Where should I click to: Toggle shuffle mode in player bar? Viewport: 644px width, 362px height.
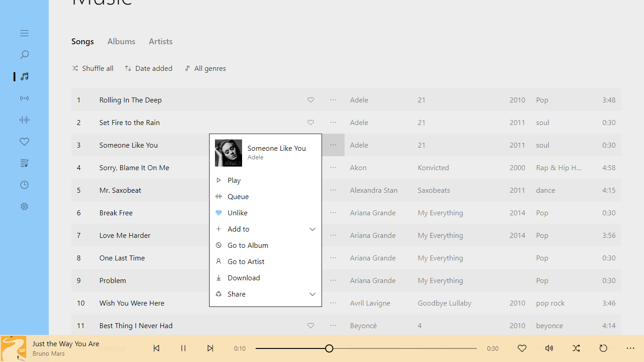click(x=576, y=348)
